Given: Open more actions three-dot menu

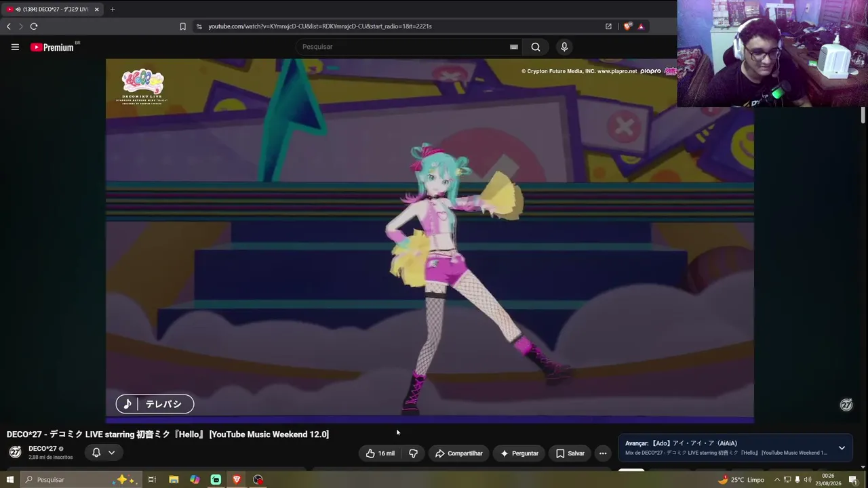Looking at the screenshot, I should [x=603, y=453].
